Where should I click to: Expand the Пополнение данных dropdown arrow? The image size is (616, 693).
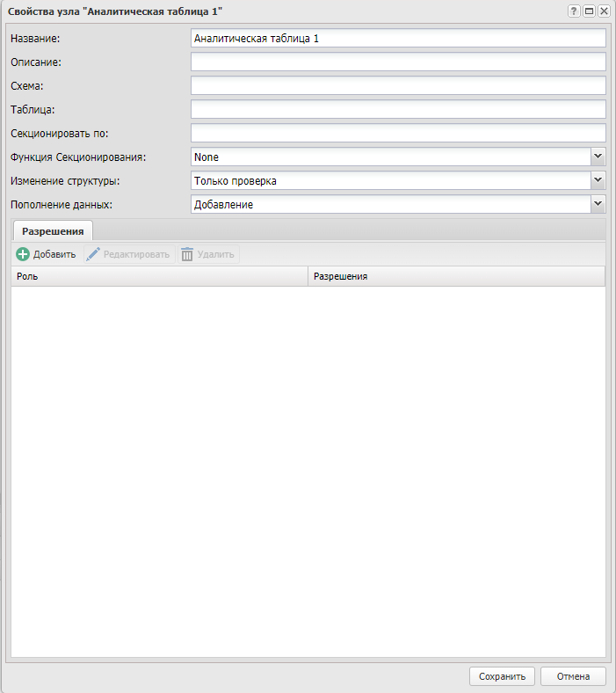tap(598, 204)
